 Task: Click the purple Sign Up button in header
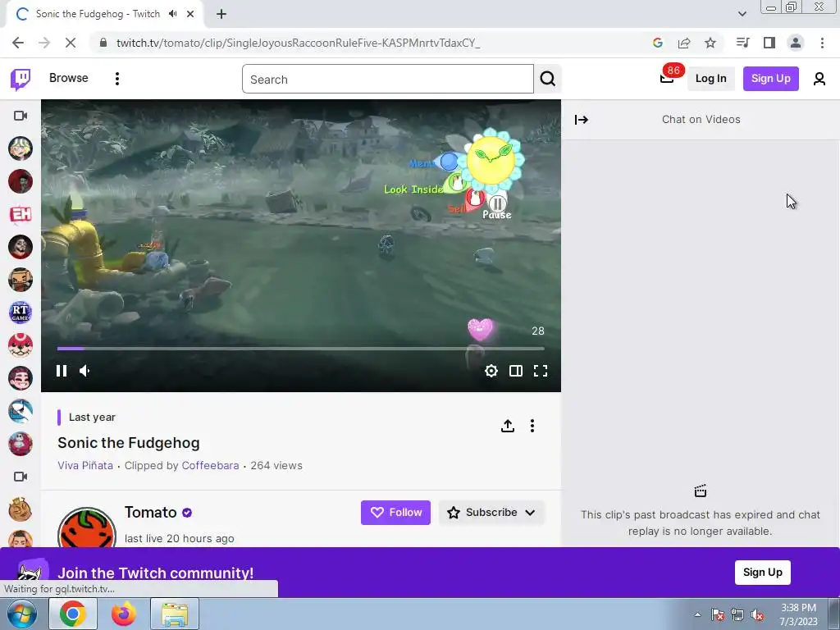pyautogui.click(x=770, y=79)
